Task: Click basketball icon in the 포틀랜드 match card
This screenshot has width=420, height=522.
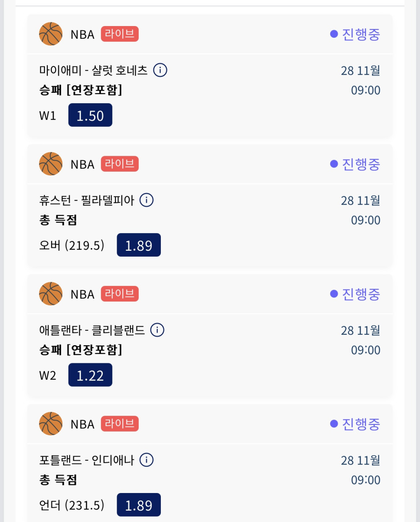Action: click(x=51, y=424)
